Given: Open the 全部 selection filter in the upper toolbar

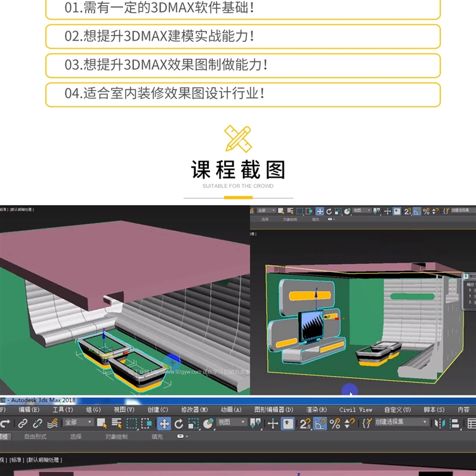Looking at the screenshot, I should pos(267,210).
